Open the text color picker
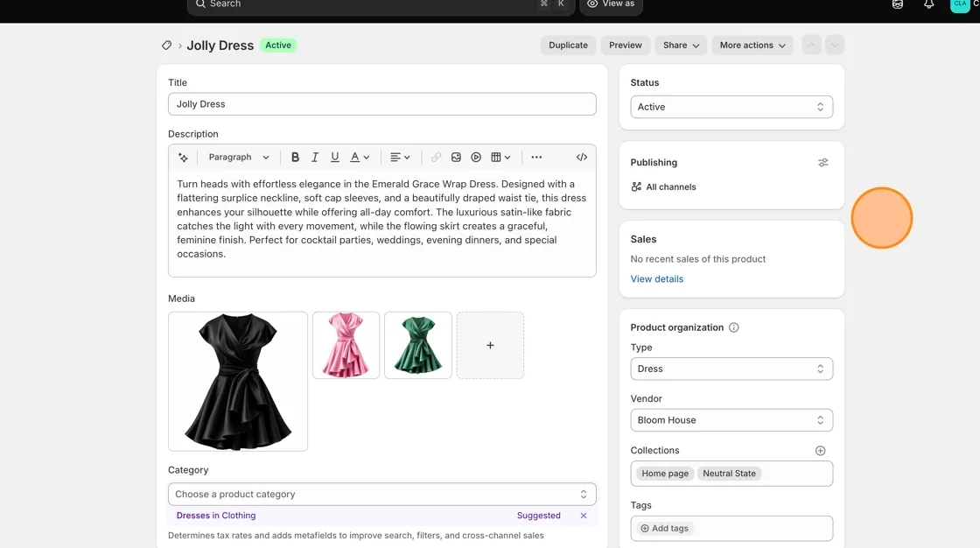Viewport: 980px width, 548px height. pos(360,158)
